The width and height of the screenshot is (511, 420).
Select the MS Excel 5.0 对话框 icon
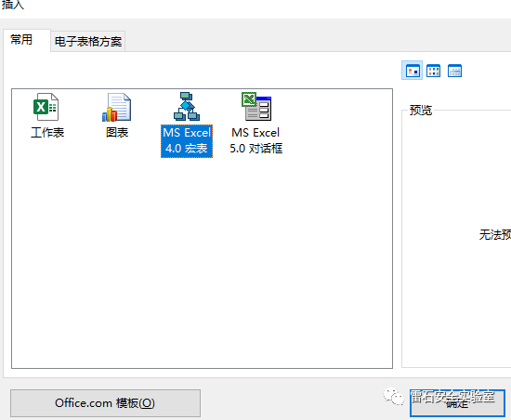pyautogui.click(x=256, y=107)
